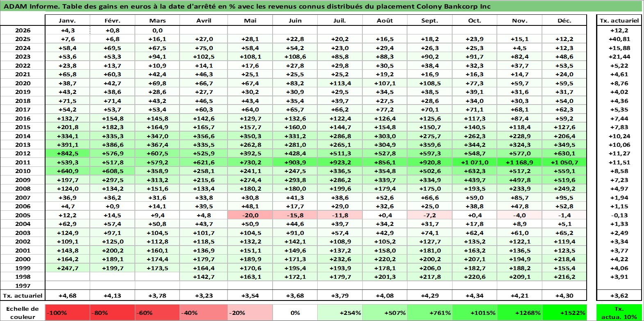Select the 2010 January cell +640,9
The height and width of the screenshot is (321, 644).
pos(67,171)
